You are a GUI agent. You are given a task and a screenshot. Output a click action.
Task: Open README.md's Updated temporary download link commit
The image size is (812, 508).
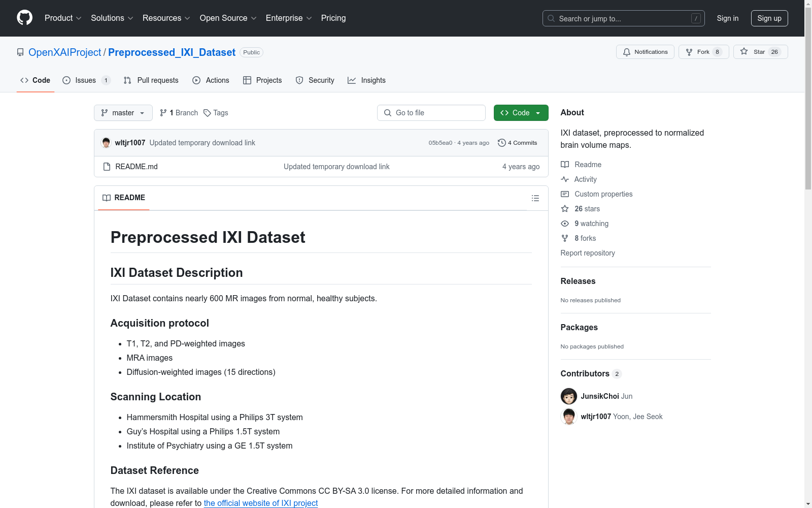pos(336,167)
